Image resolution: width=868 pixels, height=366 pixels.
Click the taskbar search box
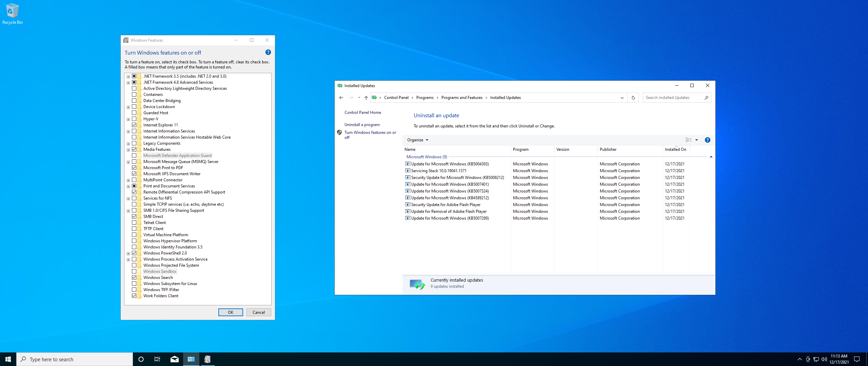[x=75, y=359]
